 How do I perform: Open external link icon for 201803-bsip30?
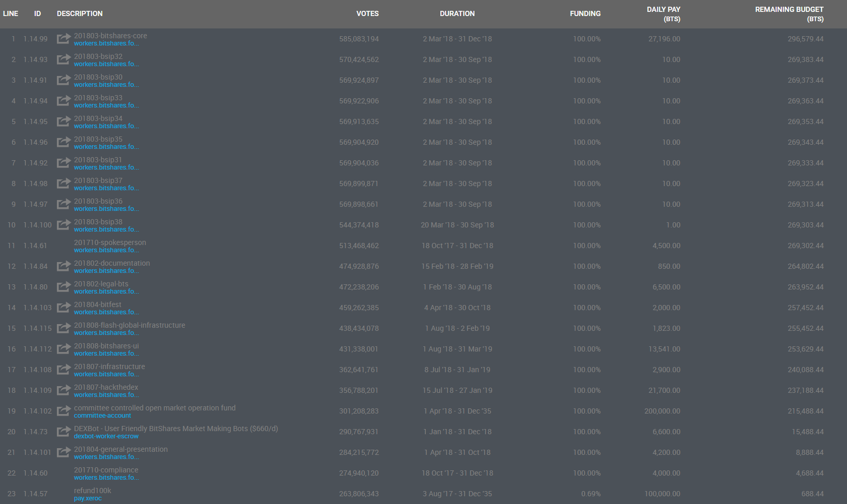pos(64,80)
